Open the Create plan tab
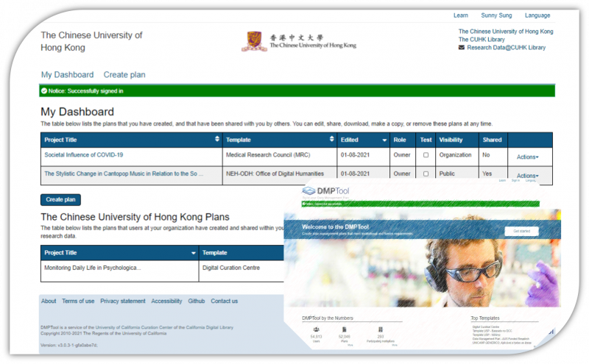The image size is (589, 364). tap(124, 75)
